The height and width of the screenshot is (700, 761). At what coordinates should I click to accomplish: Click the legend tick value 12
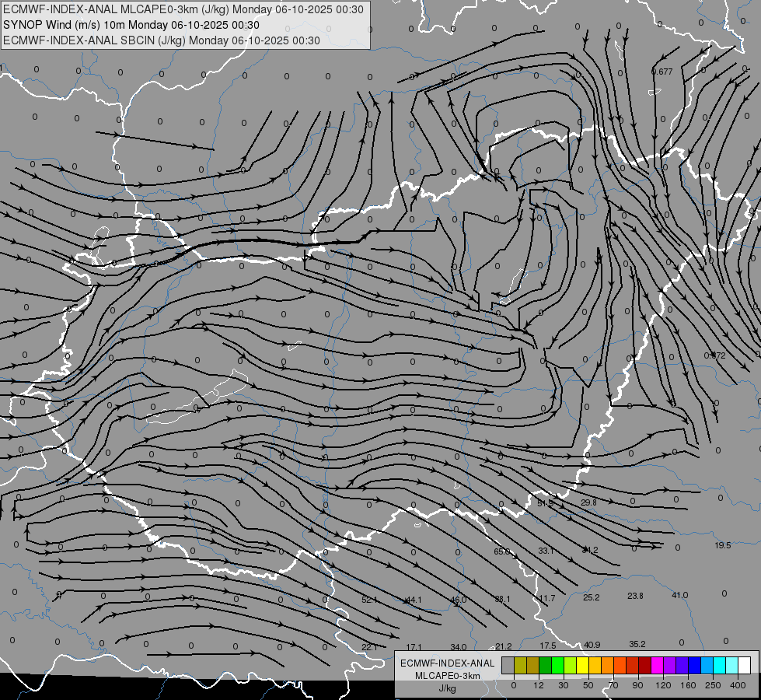coord(539,685)
